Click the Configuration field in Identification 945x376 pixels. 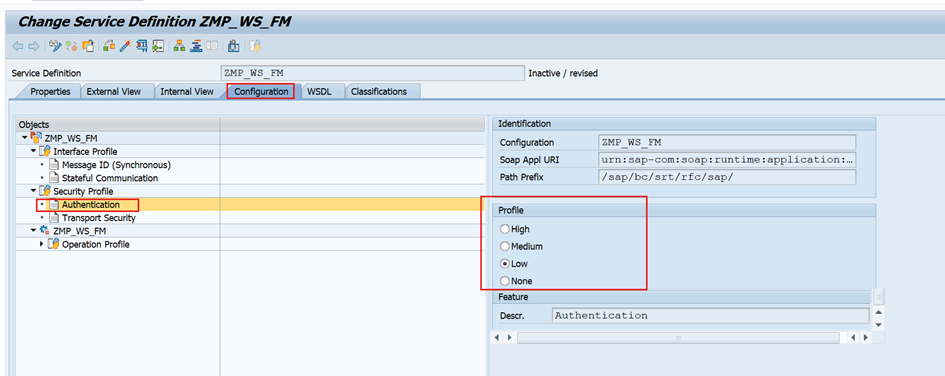tap(726, 142)
